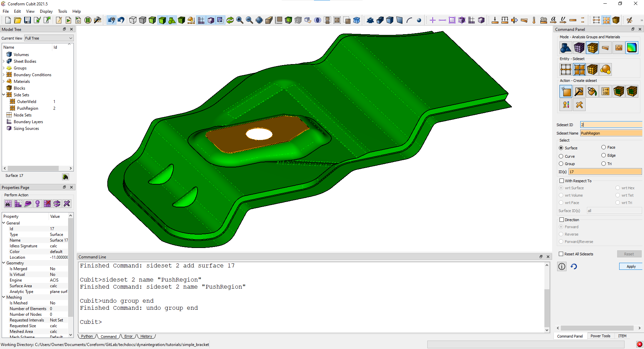
Task: Open the Tools menu
Action: click(62, 11)
